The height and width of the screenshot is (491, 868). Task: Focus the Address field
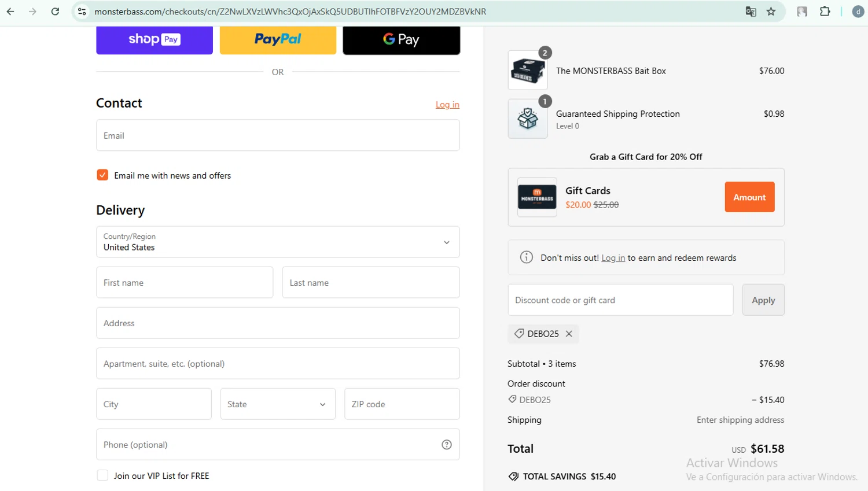(278, 323)
